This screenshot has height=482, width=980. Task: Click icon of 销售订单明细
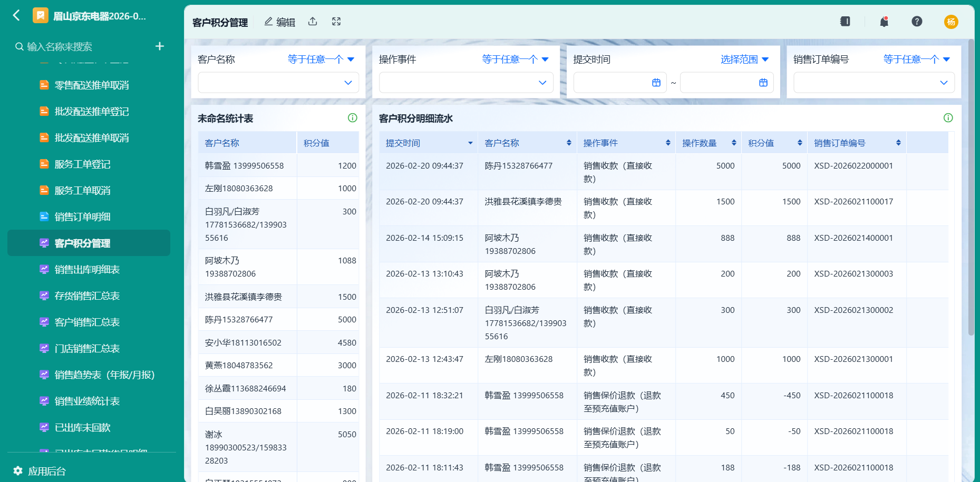coord(44,217)
